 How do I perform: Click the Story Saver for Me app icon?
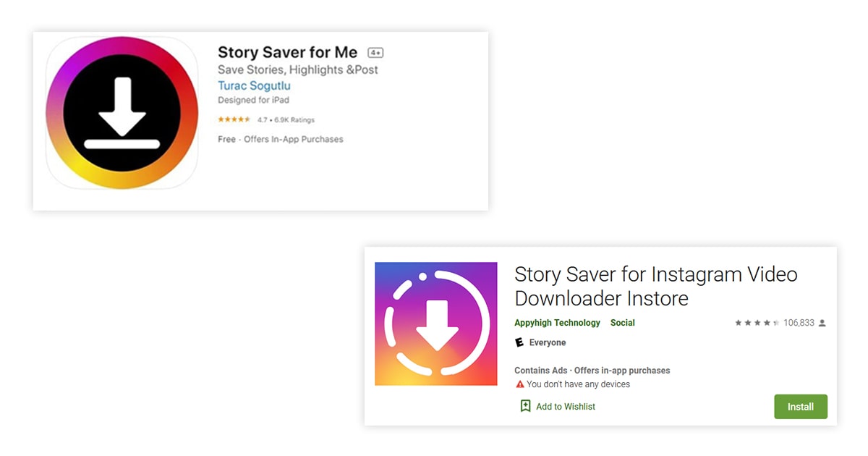point(122,112)
